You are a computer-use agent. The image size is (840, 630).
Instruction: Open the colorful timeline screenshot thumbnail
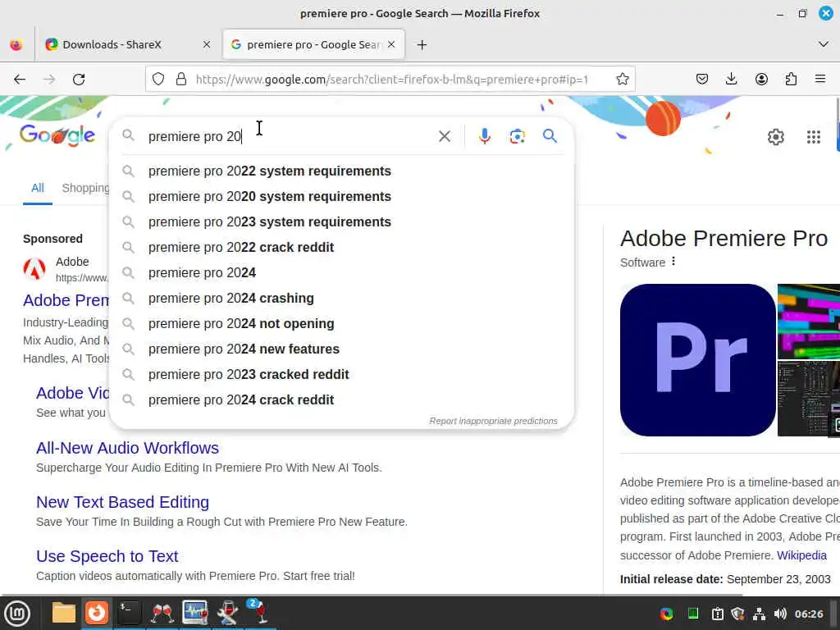tap(808, 322)
